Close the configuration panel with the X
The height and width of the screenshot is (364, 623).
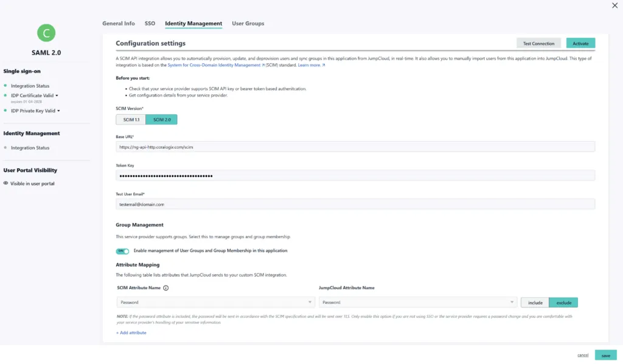point(614,5)
